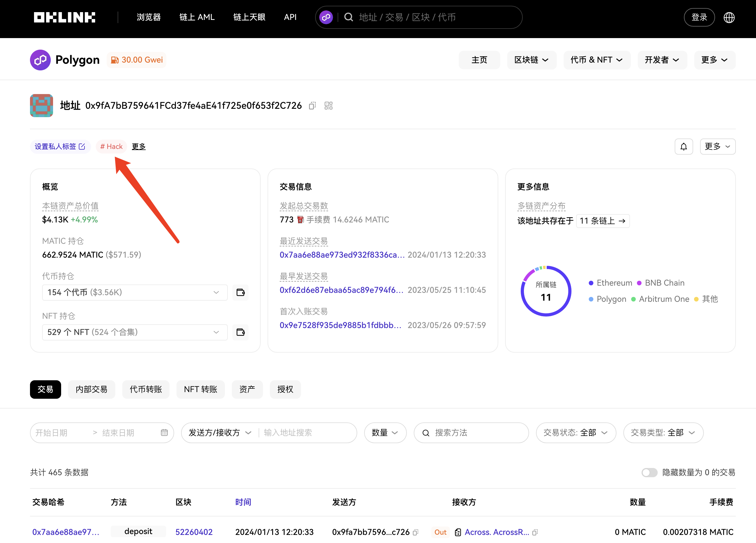Viewport: 756px width, 543px height.
Task: Open the 交易状态: 全部 dropdown
Action: 576,433
